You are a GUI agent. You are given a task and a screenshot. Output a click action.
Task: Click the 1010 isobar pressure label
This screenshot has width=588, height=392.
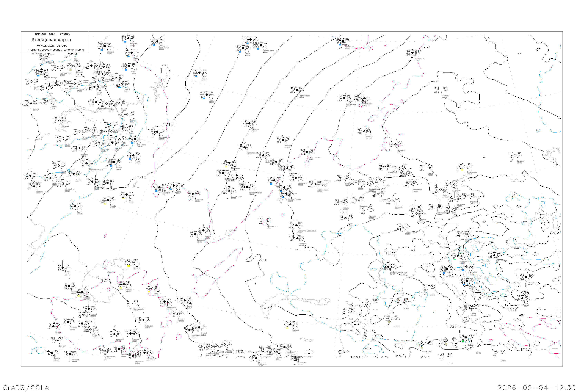[x=168, y=124]
